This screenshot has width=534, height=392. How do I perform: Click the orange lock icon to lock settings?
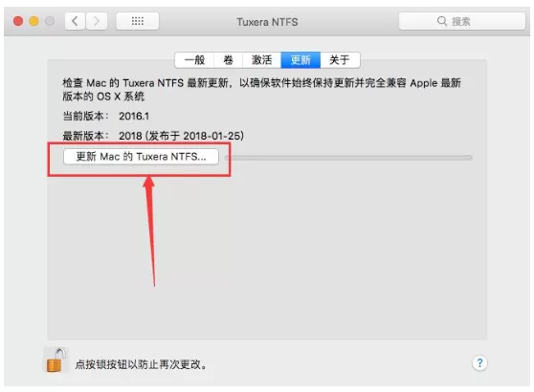(56, 360)
